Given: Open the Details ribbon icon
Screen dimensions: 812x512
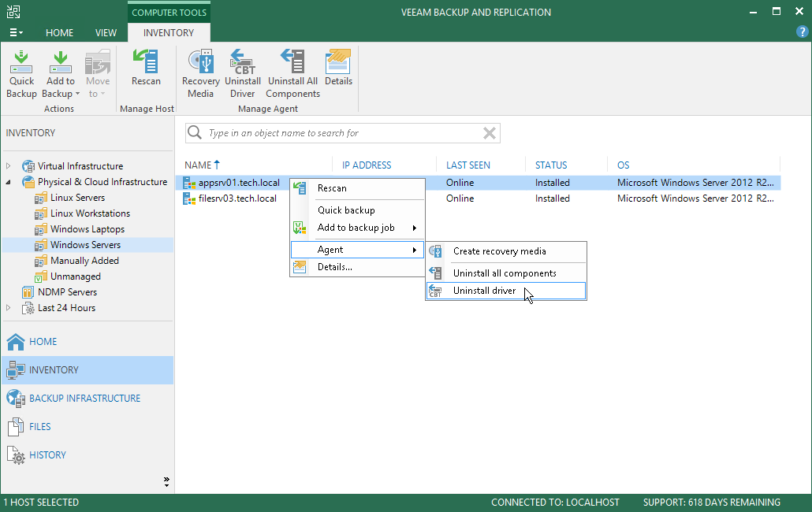Looking at the screenshot, I should click(338, 61).
